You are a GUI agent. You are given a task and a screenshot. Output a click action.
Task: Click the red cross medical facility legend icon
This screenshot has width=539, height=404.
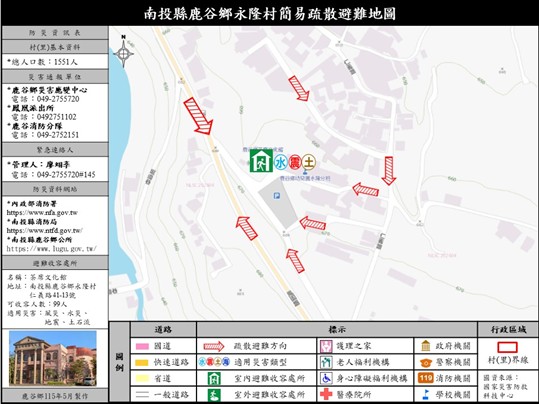tap(326, 394)
